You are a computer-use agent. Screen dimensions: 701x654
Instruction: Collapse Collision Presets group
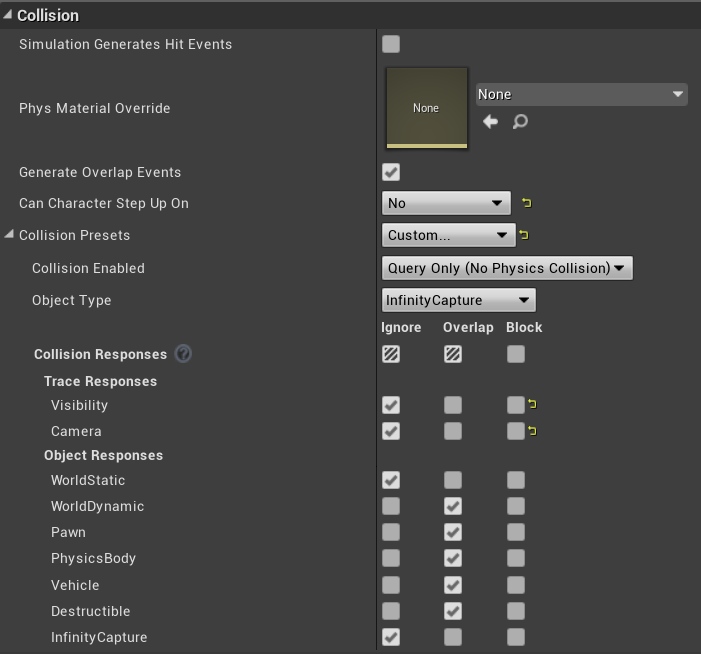pos(9,234)
